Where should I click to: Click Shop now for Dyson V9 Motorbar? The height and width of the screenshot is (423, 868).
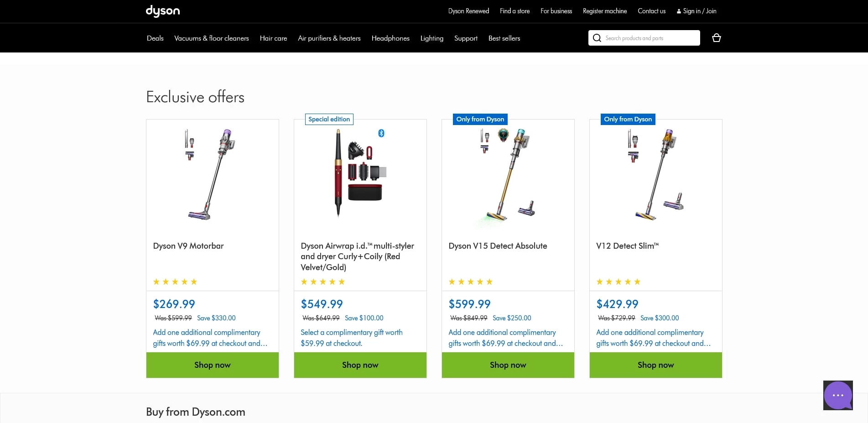[213, 365]
